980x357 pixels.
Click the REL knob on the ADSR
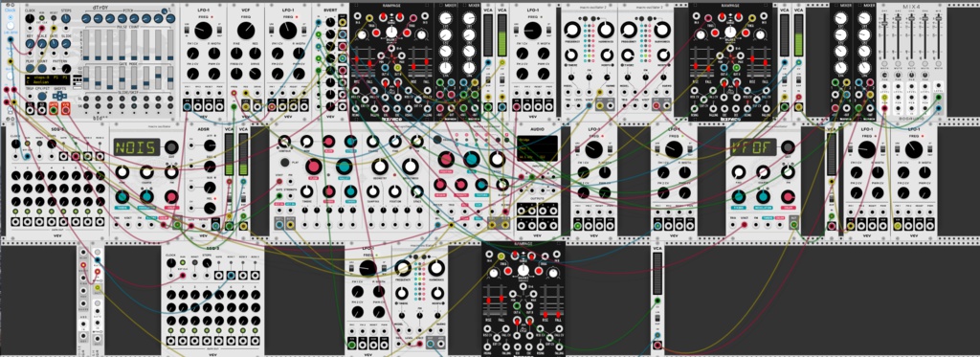coord(210,209)
